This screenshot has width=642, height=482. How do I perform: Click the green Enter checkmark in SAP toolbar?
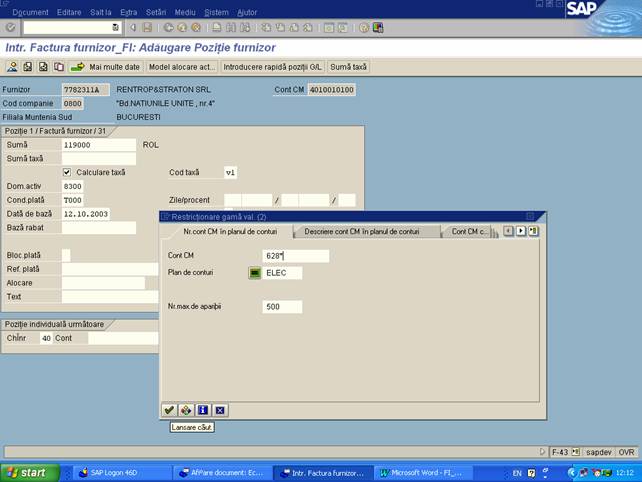click(10, 28)
